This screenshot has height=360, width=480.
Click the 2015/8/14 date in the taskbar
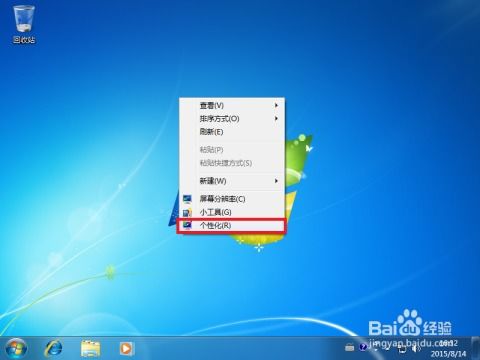[x=448, y=353]
